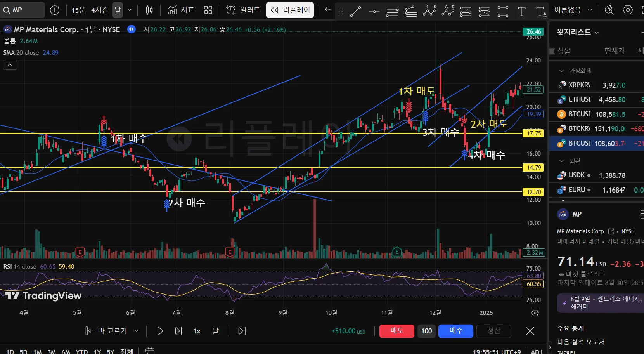Edit the replay order quantity 100
The height and width of the screenshot is (354, 644).
pos(426,331)
